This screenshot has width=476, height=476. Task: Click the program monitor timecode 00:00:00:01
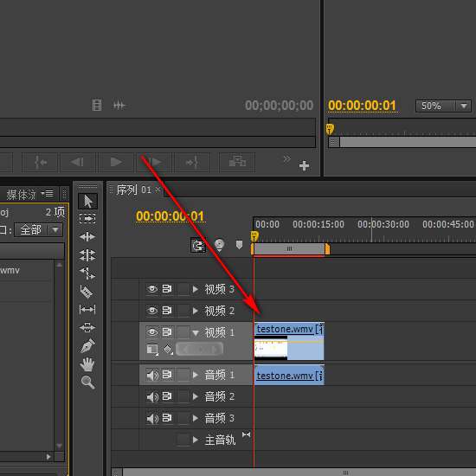click(362, 106)
